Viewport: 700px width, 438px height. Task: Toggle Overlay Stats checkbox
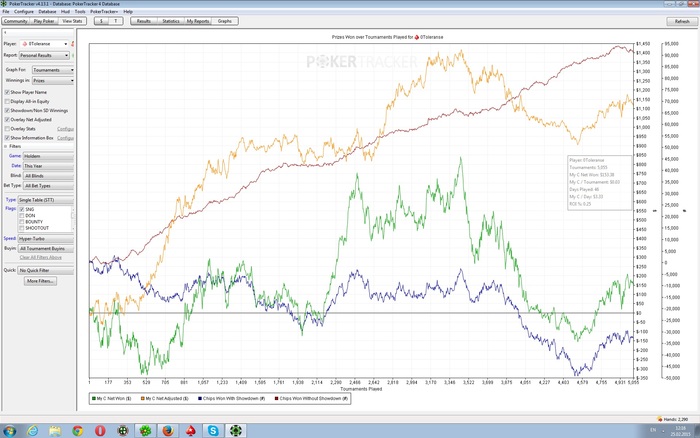8,129
